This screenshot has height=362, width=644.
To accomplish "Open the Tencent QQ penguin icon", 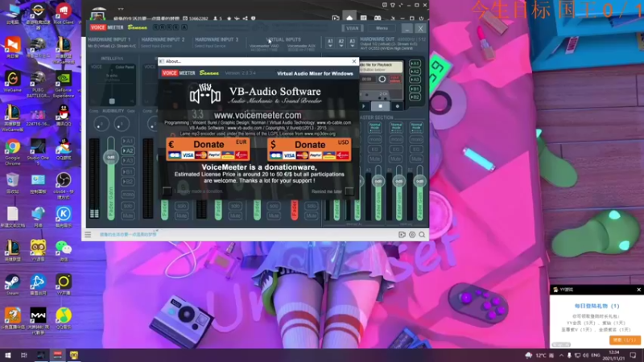I will click(x=64, y=115).
